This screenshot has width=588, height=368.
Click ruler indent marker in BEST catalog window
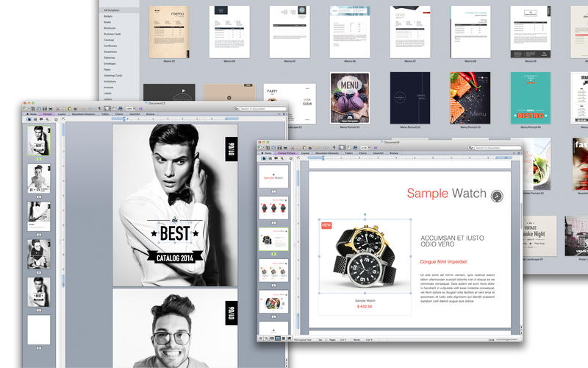124,118
